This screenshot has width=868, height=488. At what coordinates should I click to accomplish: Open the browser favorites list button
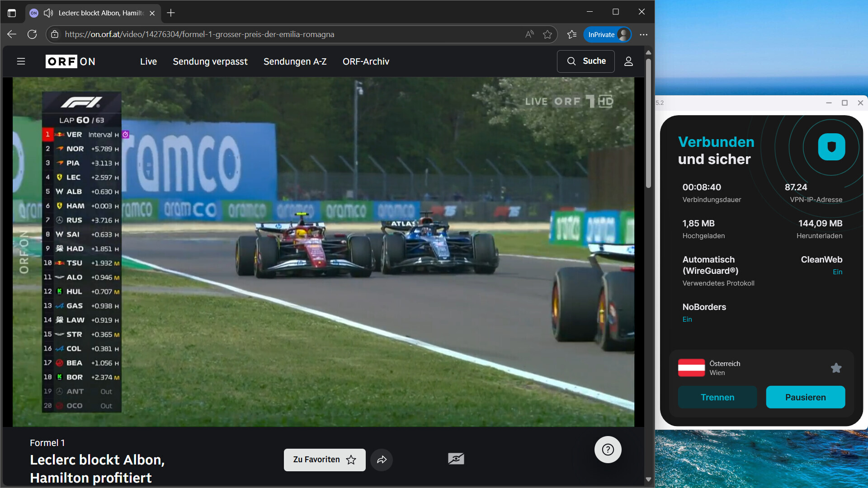point(572,34)
